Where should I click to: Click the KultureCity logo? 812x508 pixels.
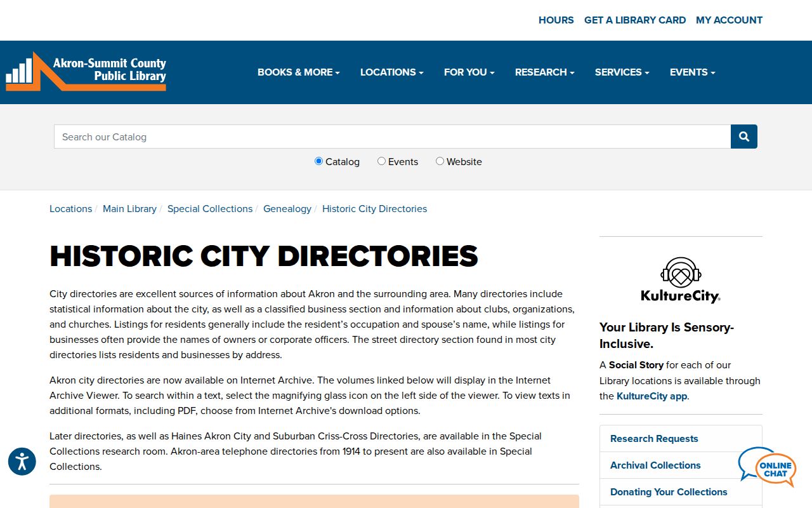tap(681, 280)
